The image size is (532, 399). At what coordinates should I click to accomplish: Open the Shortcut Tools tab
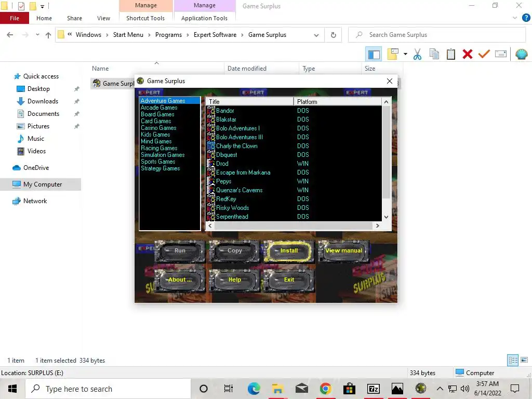point(145,18)
